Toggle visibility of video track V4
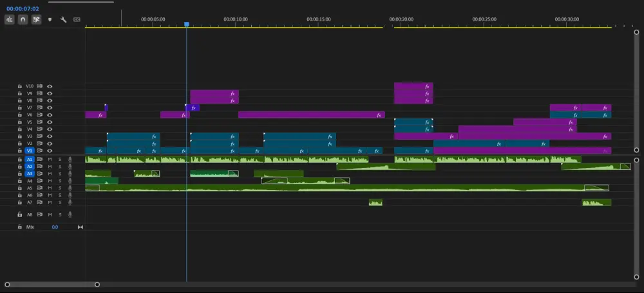644x293 pixels. 50,129
